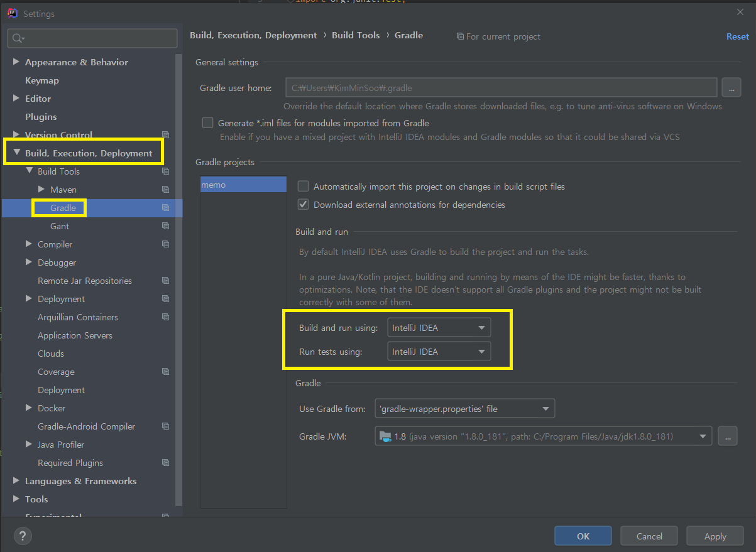Click 'Build, Execution, Deployment' breadcrumb
The height and width of the screenshot is (552, 756).
pos(253,35)
